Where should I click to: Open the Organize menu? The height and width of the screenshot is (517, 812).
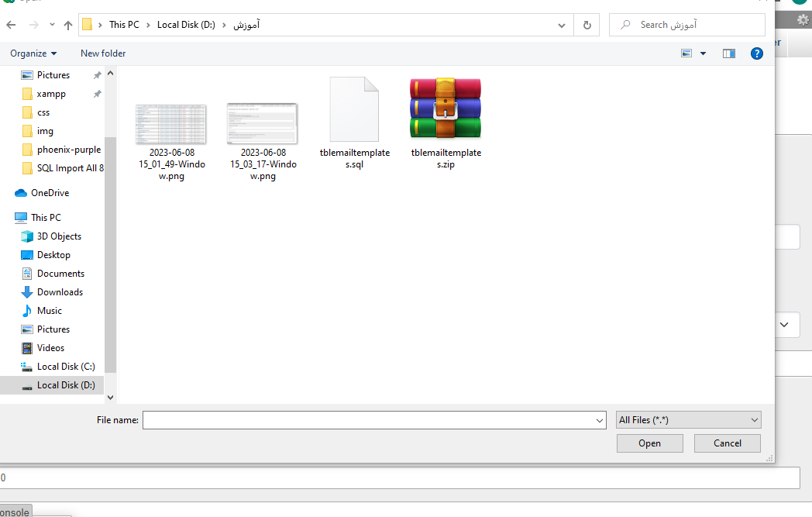33,53
